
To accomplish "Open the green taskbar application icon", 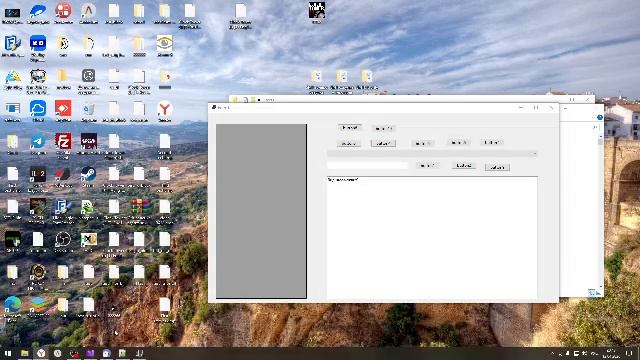I will click(x=122, y=353).
